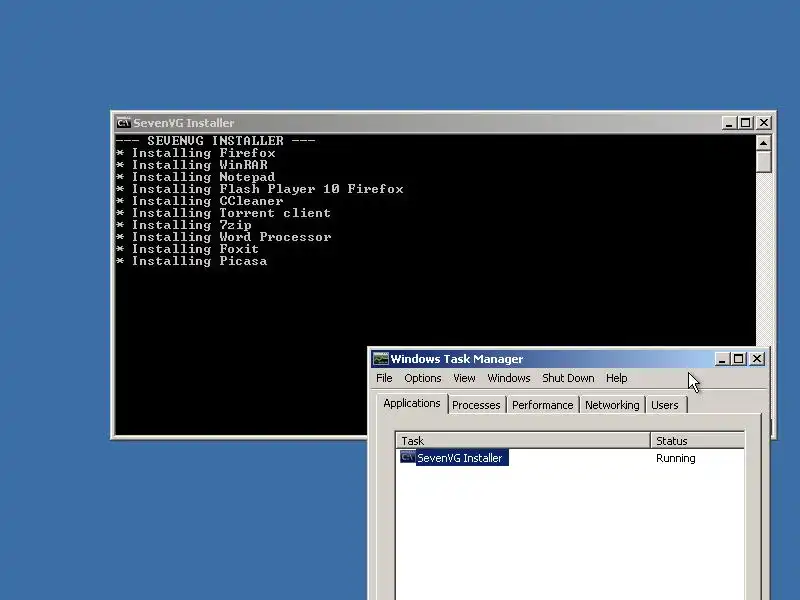
Task: Sort tasks by the Status column header
Action: click(x=697, y=440)
